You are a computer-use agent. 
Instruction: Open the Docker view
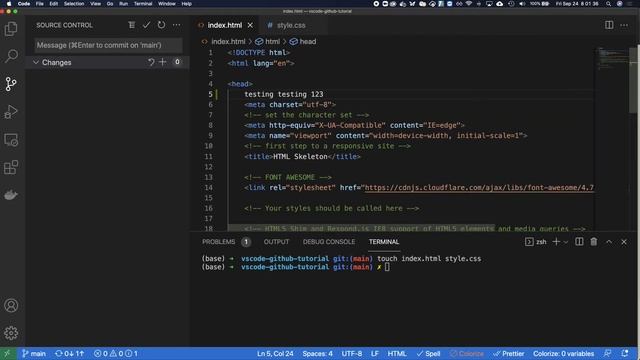(11, 195)
